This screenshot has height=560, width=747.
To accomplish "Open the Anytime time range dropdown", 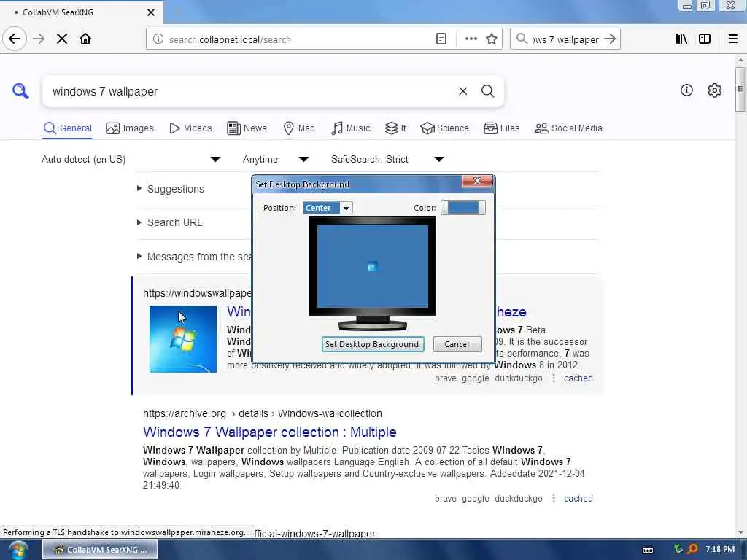I will tap(275, 159).
